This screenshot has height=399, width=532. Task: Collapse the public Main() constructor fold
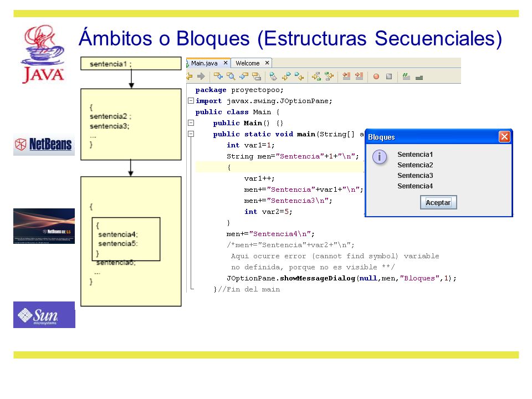pos(191,123)
